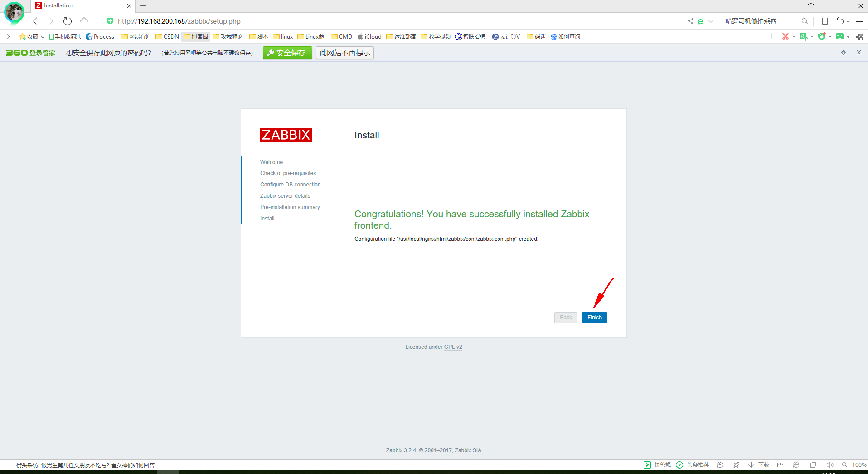This screenshot has width=868, height=474.
Task: Toggle the sound speaker icon in status bar
Action: click(829, 465)
